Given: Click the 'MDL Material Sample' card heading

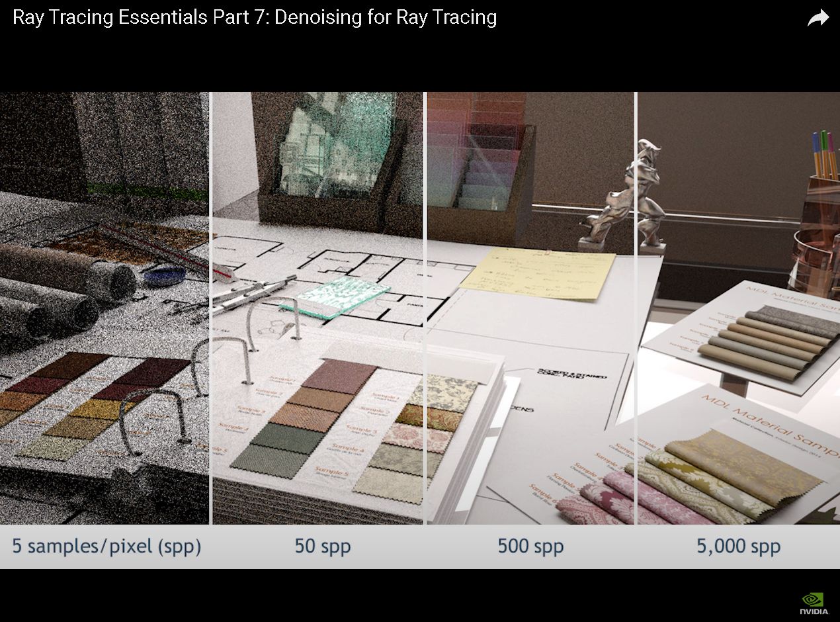Looking at the screenshot, I should tap(769, 423).
